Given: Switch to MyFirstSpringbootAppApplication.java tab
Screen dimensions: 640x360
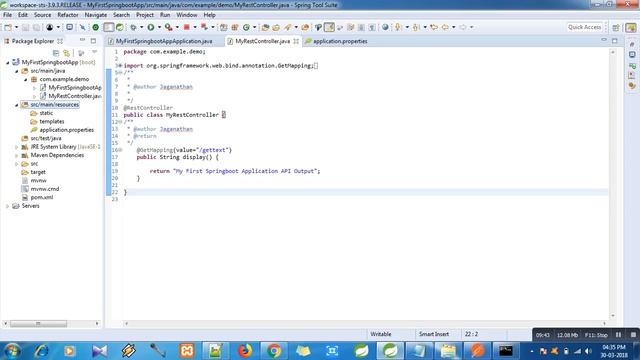Looking at the screenshot, I should pyautogui.click(x=164, y=41).
